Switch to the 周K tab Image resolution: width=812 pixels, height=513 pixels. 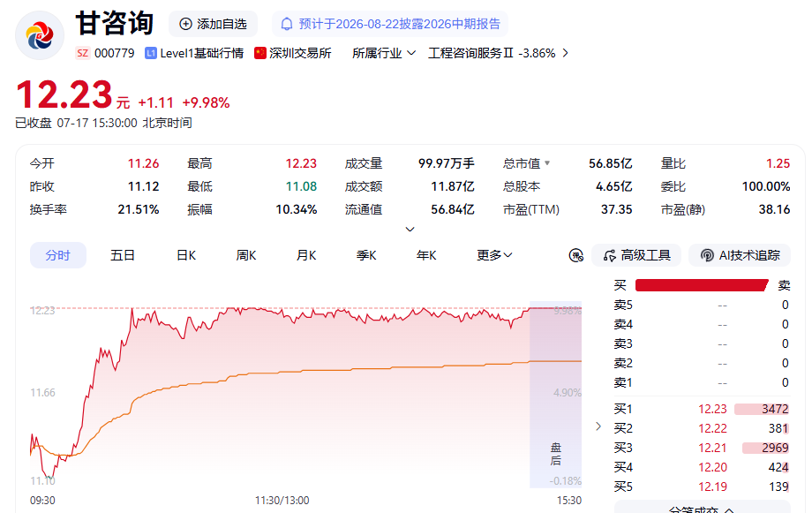coord(246,255)
